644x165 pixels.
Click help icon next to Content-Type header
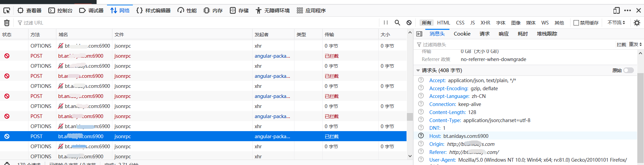pos(421,120)
